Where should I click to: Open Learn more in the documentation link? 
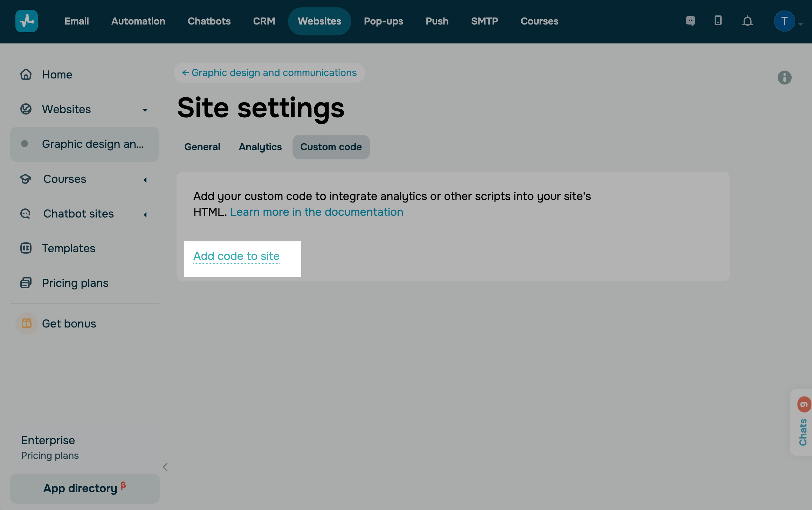[x=316, y=212]
